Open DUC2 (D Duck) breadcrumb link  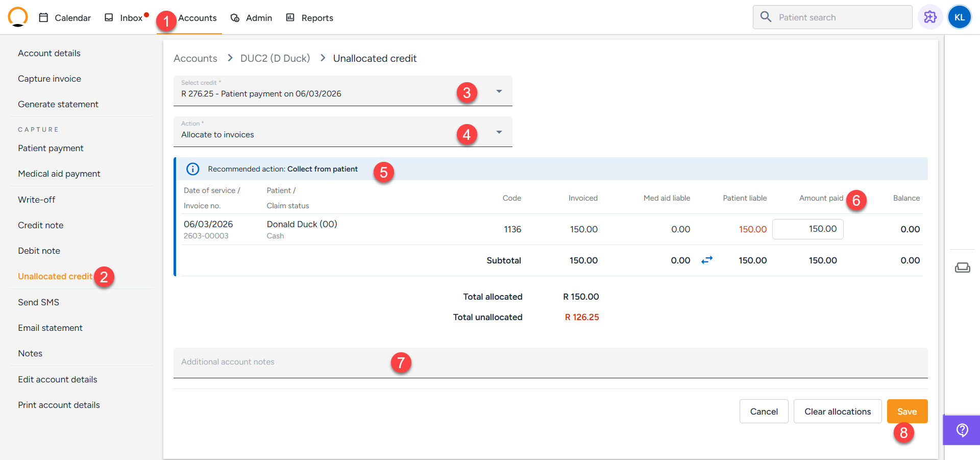(x=275, y=58)
